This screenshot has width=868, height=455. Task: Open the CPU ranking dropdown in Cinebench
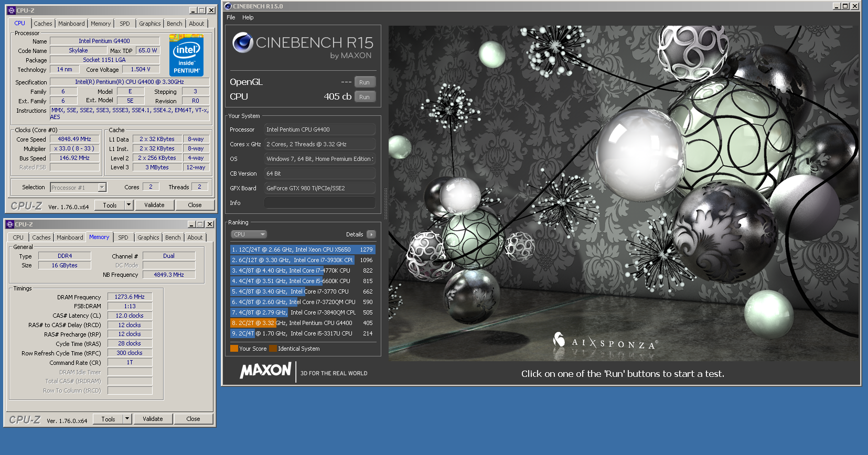click(x=249, y=234)
